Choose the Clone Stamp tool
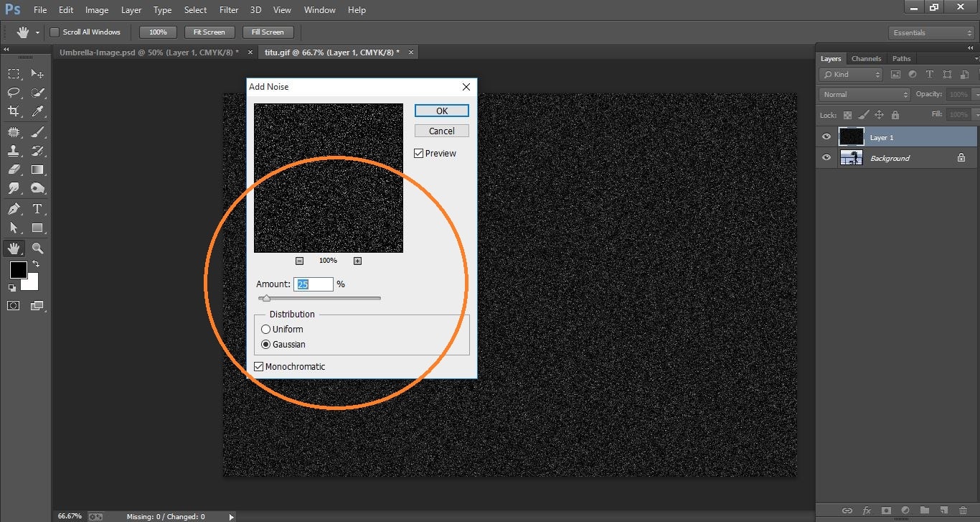The width and height of the screenshot is (980, 522). click(x=14, y=151)
